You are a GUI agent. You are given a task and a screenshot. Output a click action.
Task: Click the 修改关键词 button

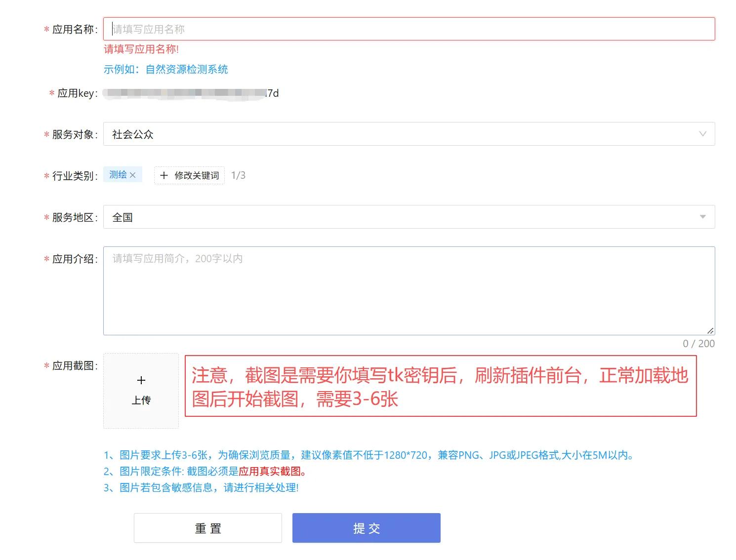189,175
